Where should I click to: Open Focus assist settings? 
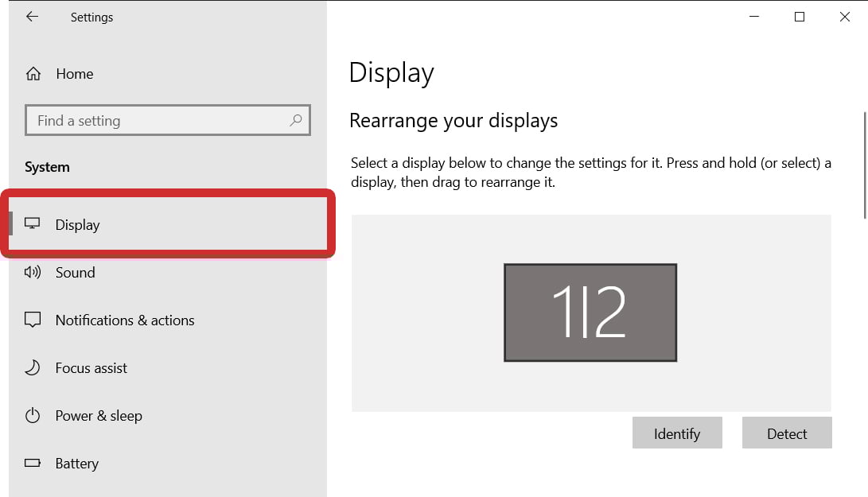(91, 367)
